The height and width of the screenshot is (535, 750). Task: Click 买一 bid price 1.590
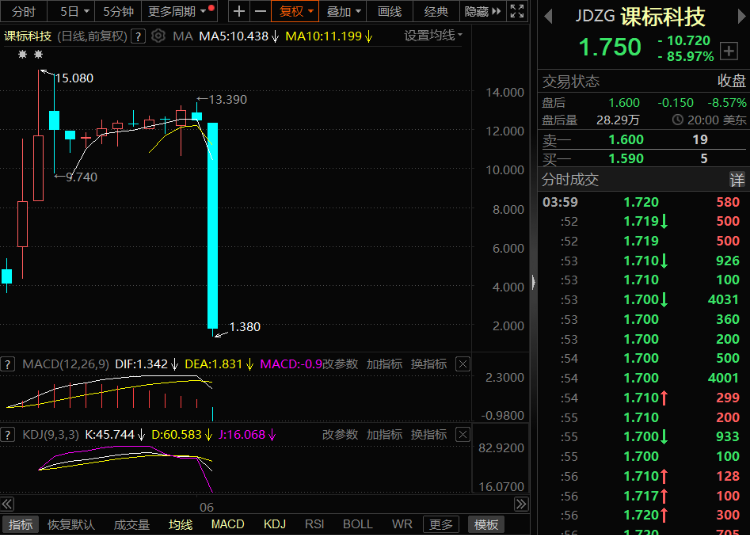point(626,158)
